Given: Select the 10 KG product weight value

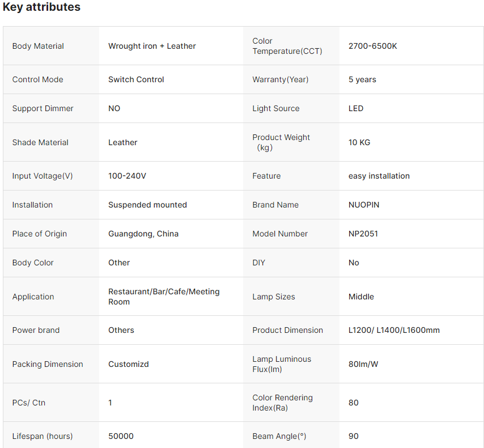Looking at the screenshot, I should click(x=359, y=142).
